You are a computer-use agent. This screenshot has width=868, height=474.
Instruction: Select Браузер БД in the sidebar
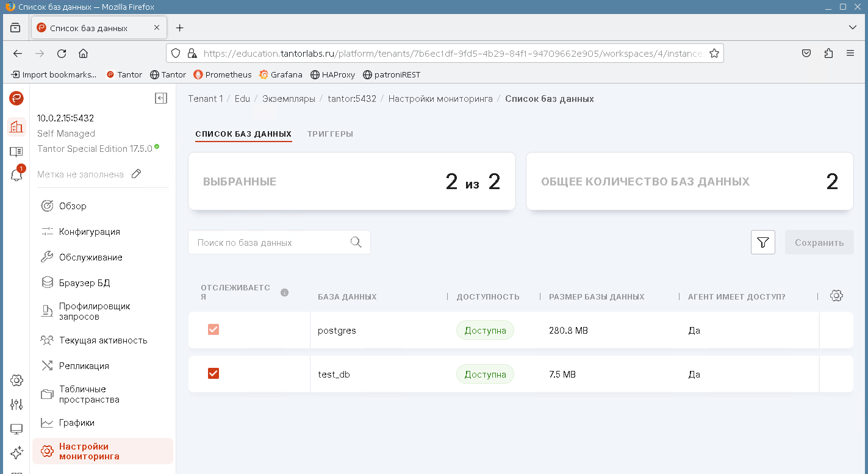tap(84, 283)
